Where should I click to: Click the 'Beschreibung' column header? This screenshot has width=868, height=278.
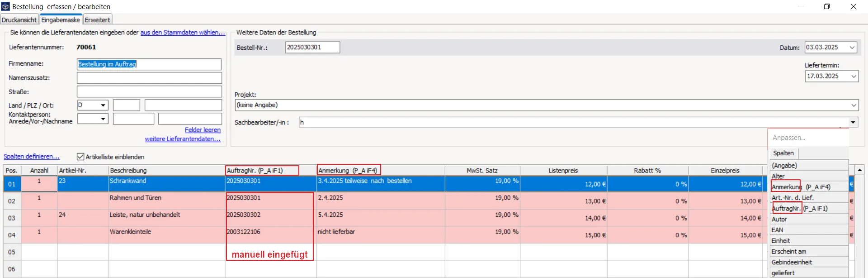pos(128,171)
